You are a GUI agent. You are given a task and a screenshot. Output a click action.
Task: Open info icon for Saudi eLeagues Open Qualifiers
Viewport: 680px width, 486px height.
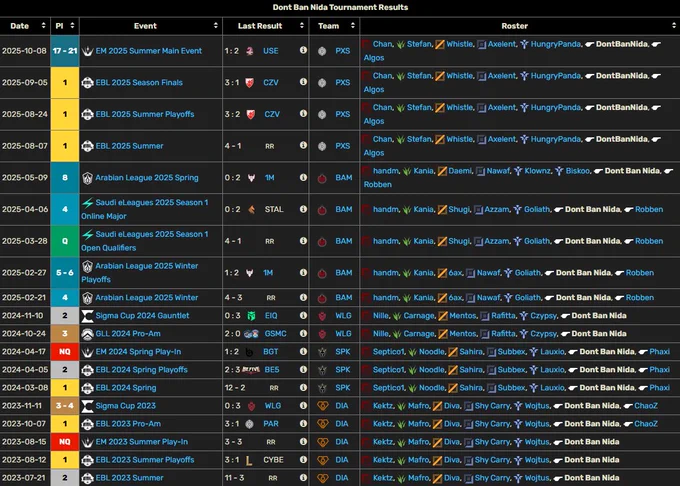pyautogui.click(x=303, y=241)
